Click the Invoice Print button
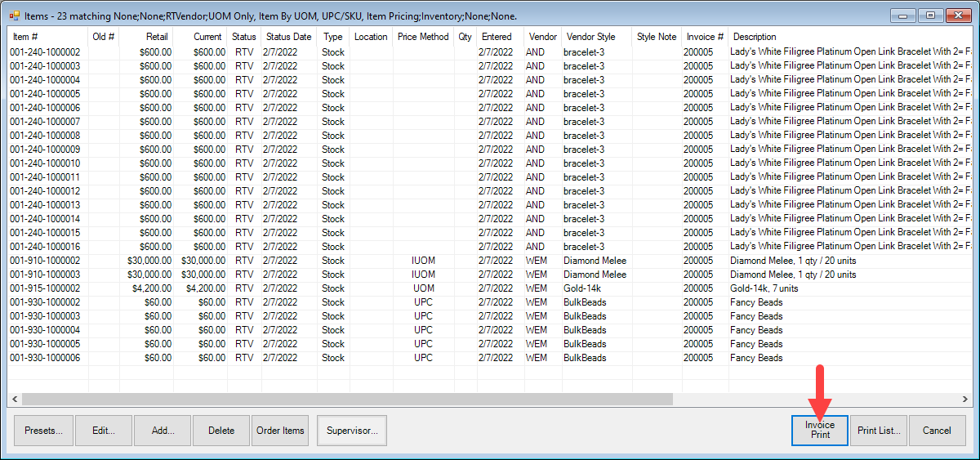Viewport: 980px width, 460px height. click(820, 430)
